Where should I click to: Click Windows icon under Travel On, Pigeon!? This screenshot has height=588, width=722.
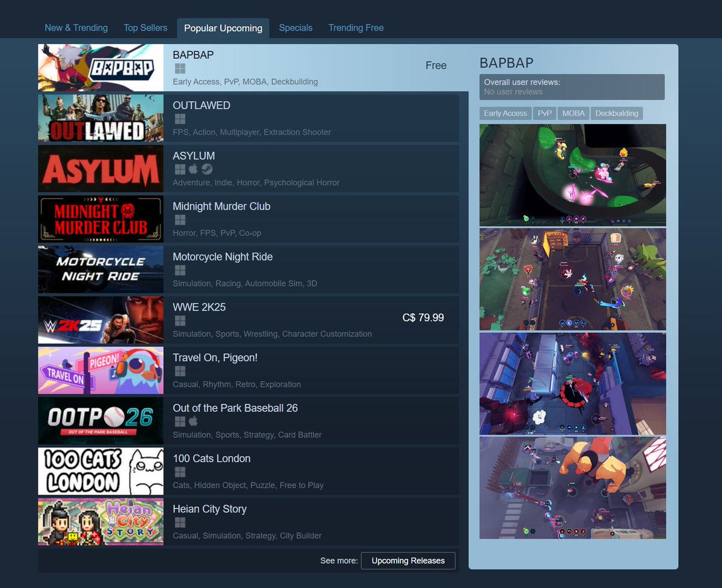(179, 372)
